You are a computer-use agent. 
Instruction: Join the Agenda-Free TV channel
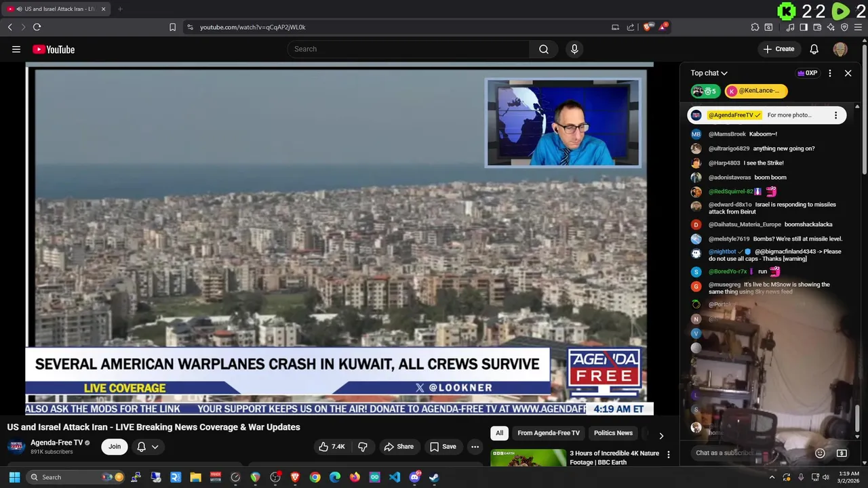coord(115,447)
